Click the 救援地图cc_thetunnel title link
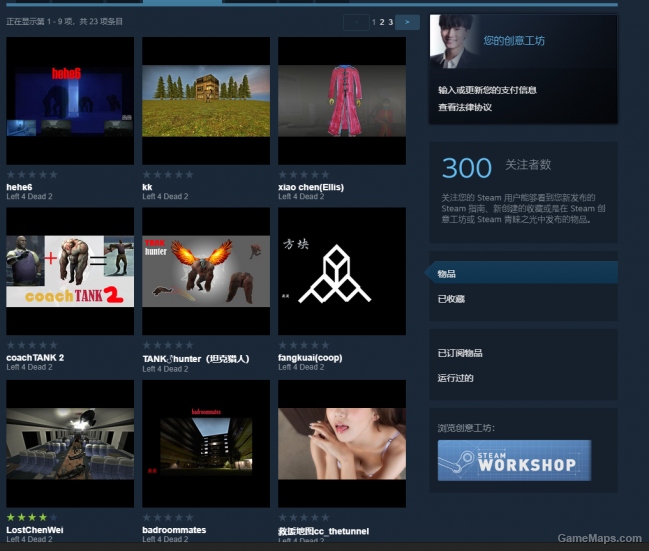This screenshot has width=649, height=551. click(323, 531)
